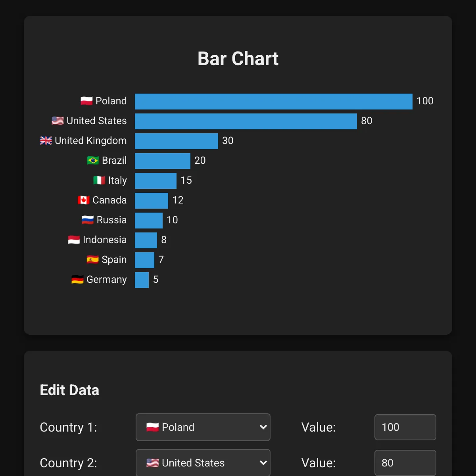
Task: Open the Country 2 dropdown showing United States
Action: [x=203, y=463]
